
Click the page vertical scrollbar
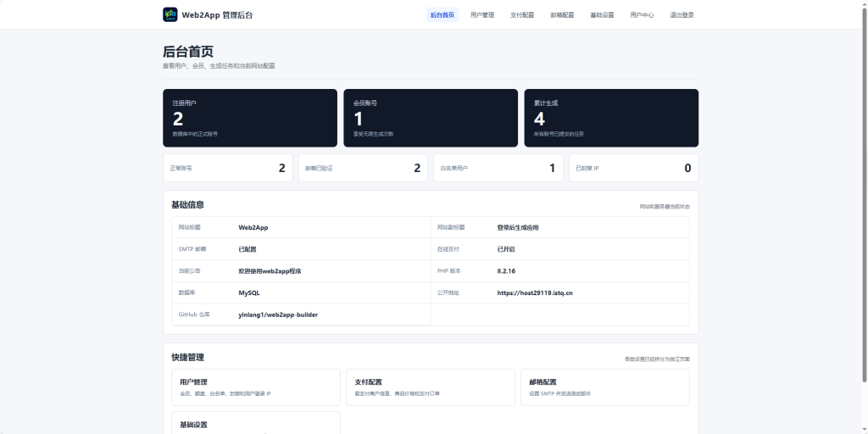(865, 194)
